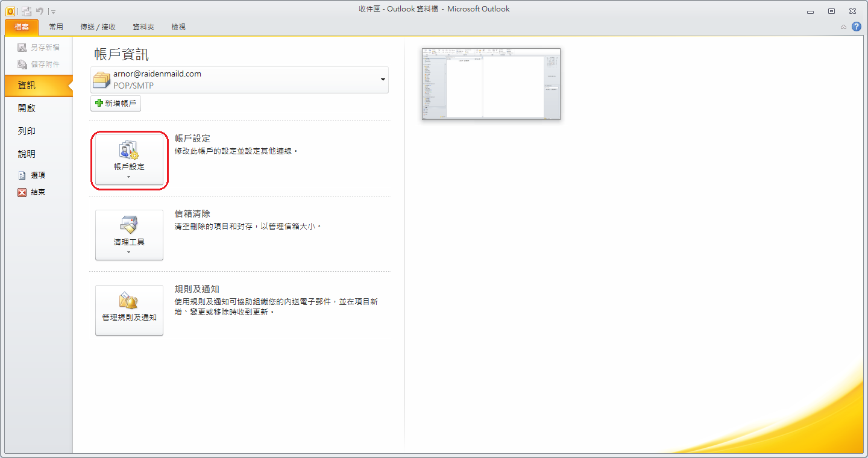This screenshot has height=458, width=868.
Task: Click the Send/Receive all folders quick access icon
Action: pos(27,10)
